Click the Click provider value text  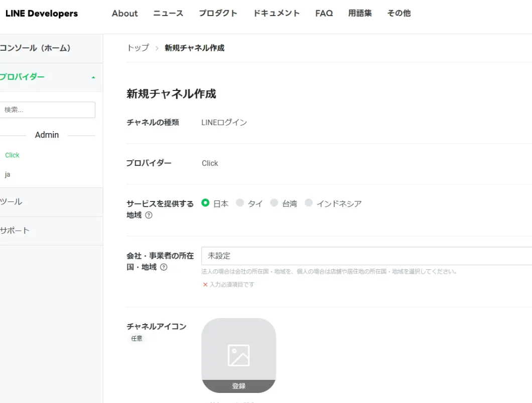click(x=210, y=163)
